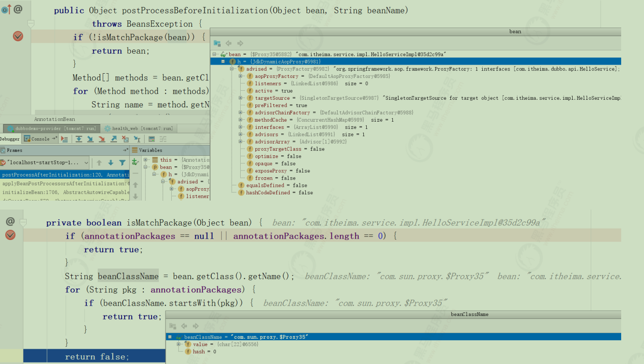Click the Step Over debugger icon
Screen dimensions: 644x364
tap(79, 139)
